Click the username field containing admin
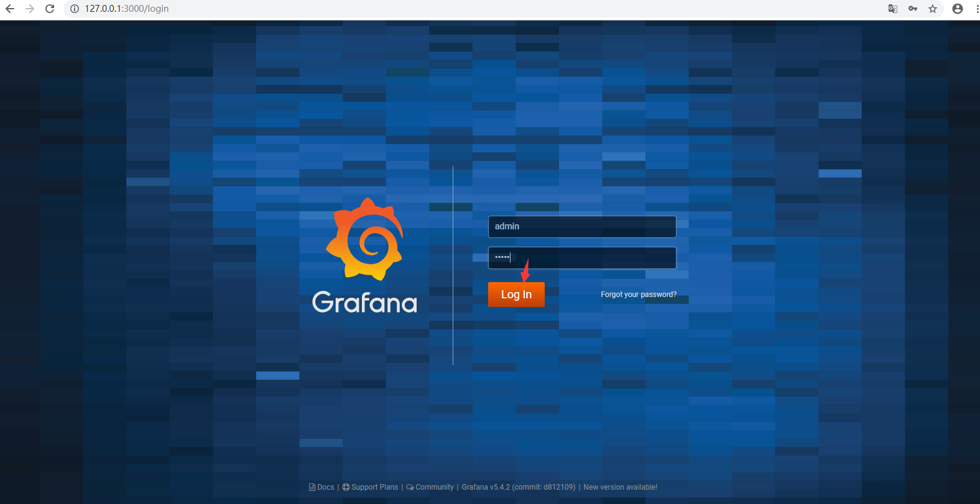The width and height of the screenshot is (980, 504). [x=582, y=227]
